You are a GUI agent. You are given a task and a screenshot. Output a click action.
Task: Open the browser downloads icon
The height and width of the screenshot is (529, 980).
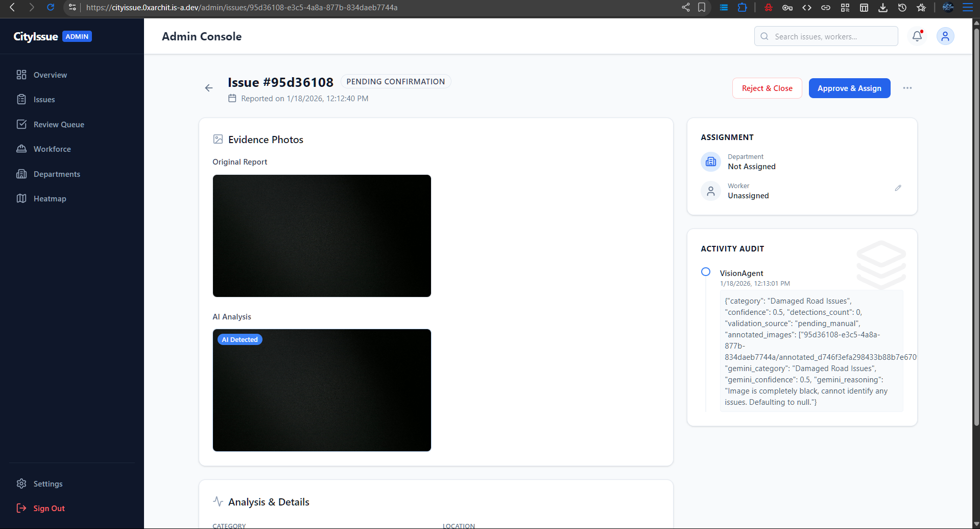(882, 7)
